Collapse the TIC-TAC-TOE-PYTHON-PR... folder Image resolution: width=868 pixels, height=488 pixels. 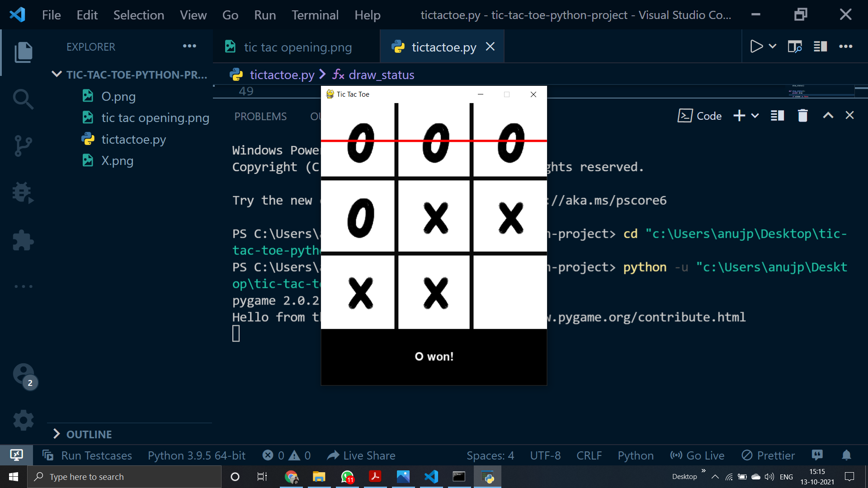57,75
